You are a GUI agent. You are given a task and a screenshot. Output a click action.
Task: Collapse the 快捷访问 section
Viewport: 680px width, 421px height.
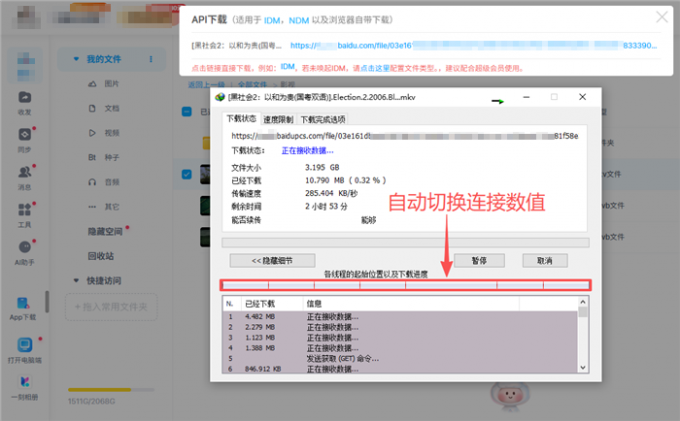point(76,281)
